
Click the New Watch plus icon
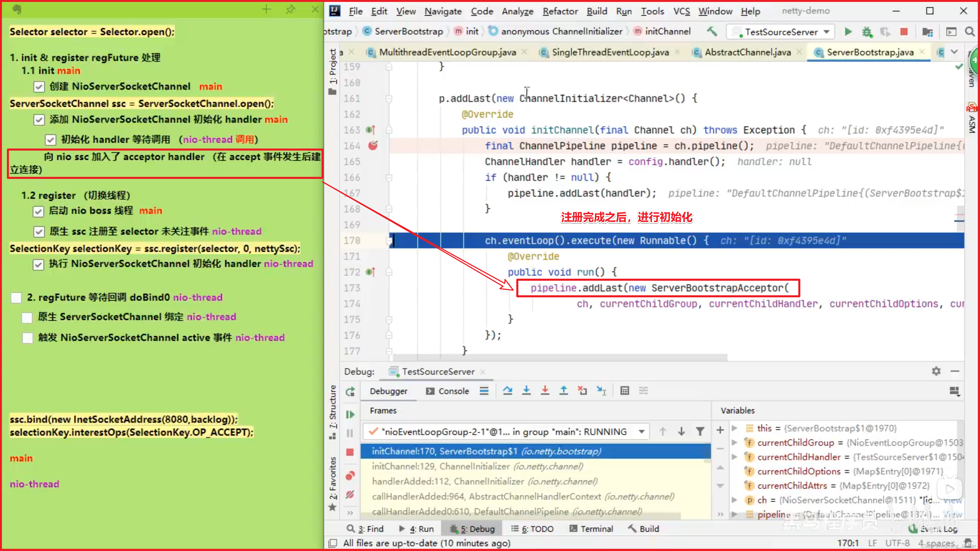[x=720, y=430]
